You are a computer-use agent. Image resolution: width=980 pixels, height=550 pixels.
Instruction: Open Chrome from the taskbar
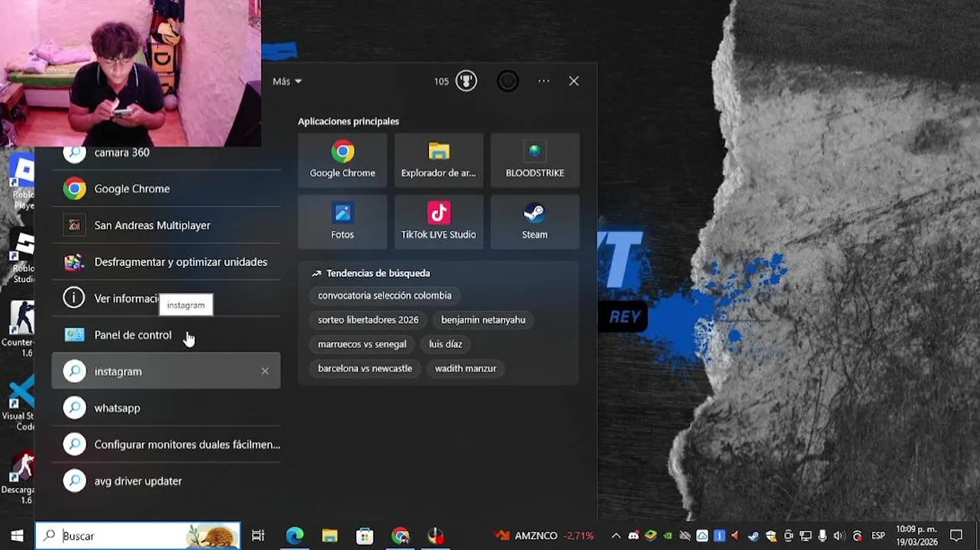click(x=400, y=535)
